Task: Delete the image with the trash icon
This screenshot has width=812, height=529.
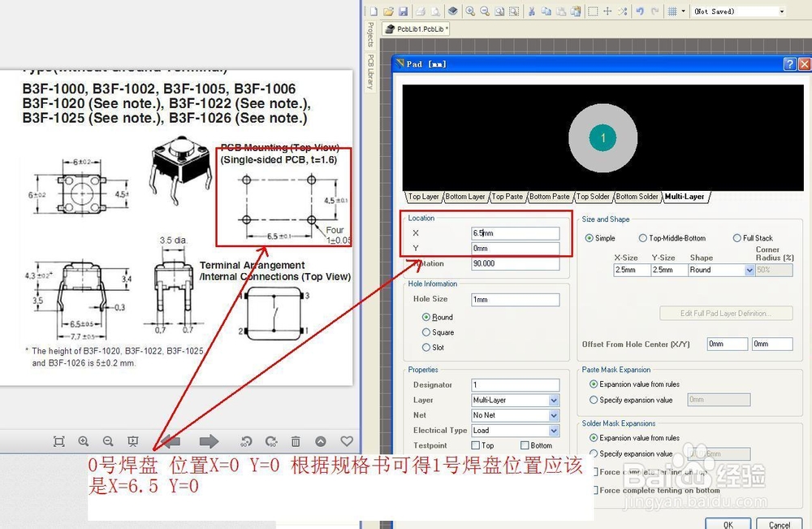Action: tap(296, 441)
